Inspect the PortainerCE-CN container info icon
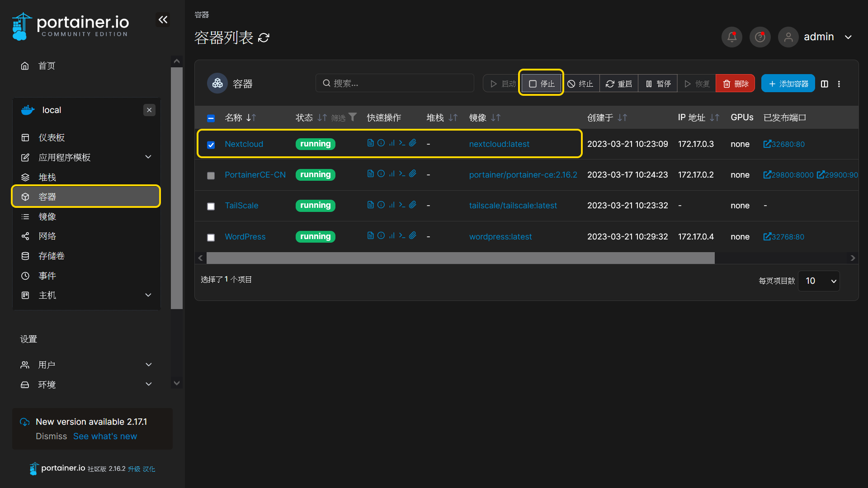Viewport: 868px width, 488px height. [381, 174]
